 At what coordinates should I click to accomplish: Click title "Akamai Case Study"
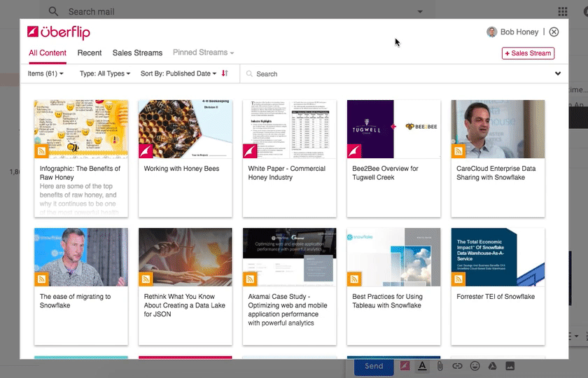click(288, 309)
